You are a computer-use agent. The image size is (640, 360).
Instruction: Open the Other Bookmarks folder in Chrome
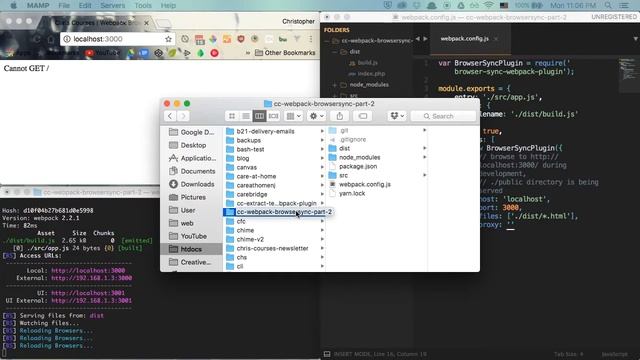coord(285,53)
